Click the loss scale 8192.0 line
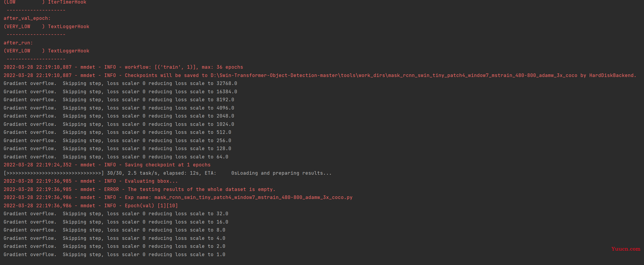 pos(119,100)
